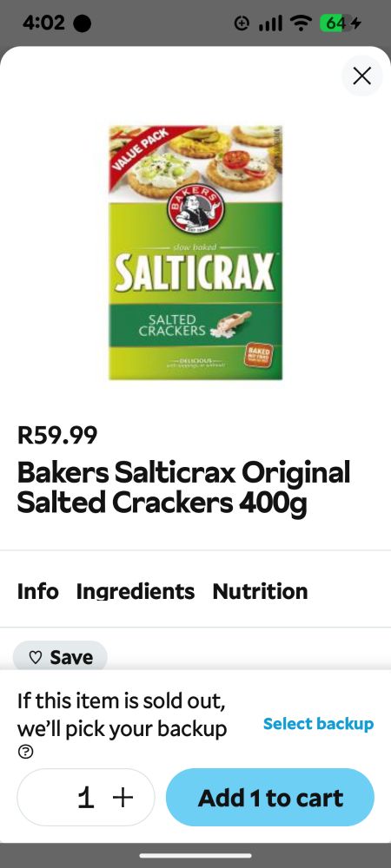Select backup item link

(318, 724)
